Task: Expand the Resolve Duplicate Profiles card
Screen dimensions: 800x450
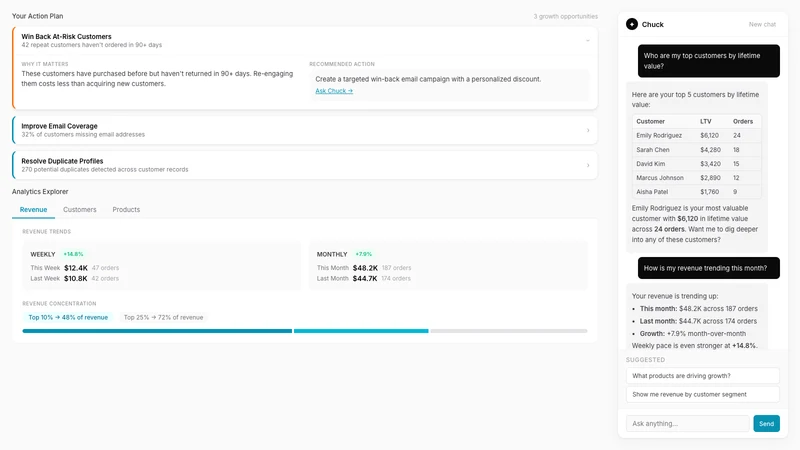Action: click(588, 165)
